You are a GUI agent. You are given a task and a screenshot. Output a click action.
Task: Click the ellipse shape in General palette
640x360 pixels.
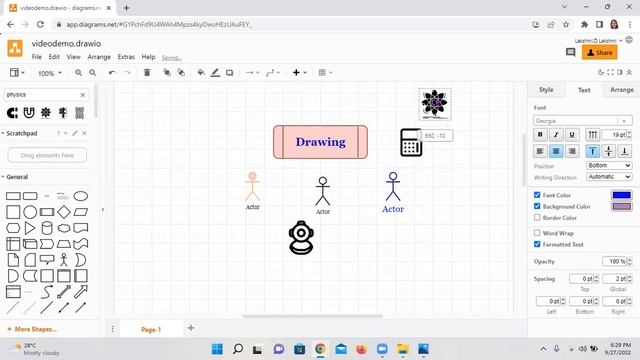80,196
